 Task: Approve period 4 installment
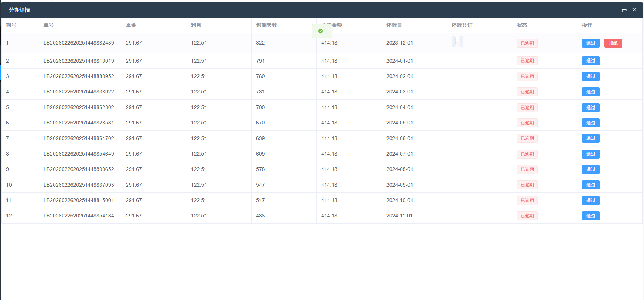click(590, 92)
